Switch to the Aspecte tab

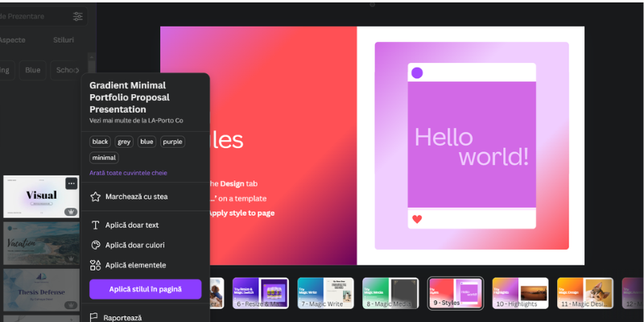tap(11, 40)
